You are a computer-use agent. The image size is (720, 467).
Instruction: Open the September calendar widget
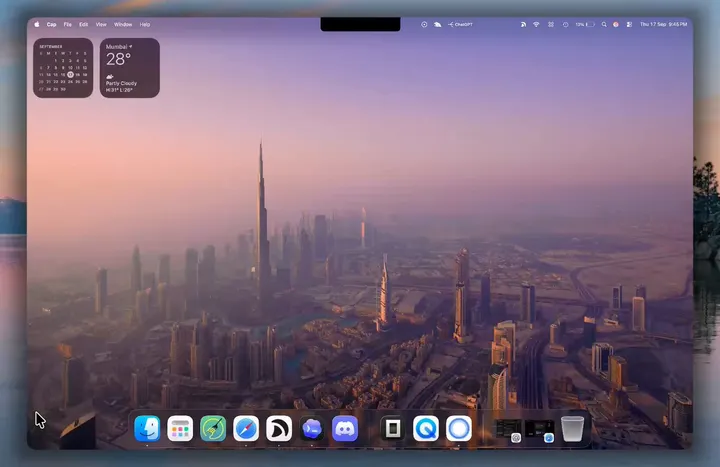tap(63, 68)
